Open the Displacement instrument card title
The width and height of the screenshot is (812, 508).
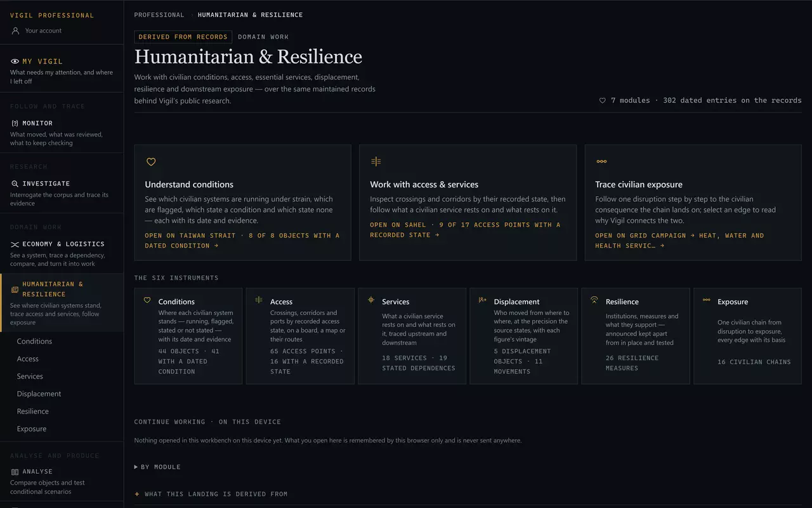517,302
